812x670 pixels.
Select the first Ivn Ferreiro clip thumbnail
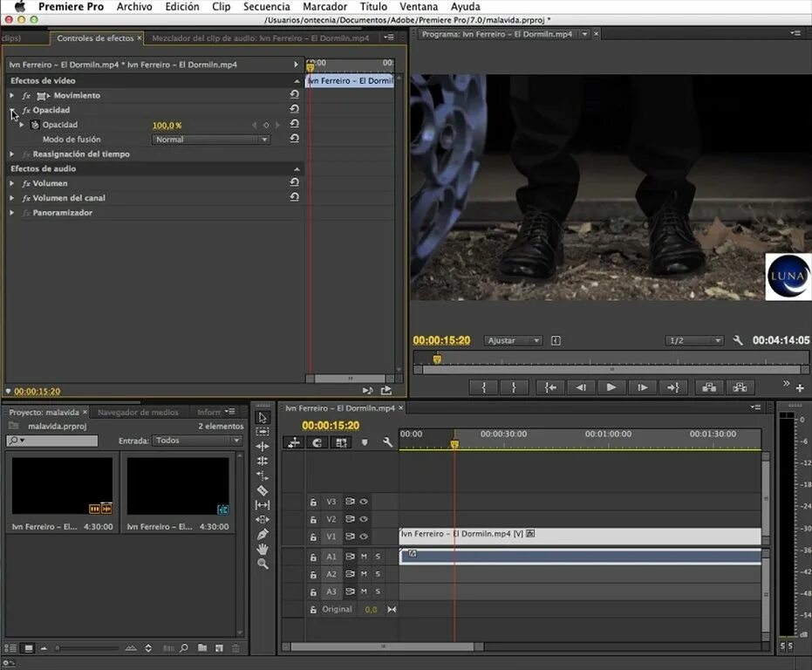click(62, 486)
